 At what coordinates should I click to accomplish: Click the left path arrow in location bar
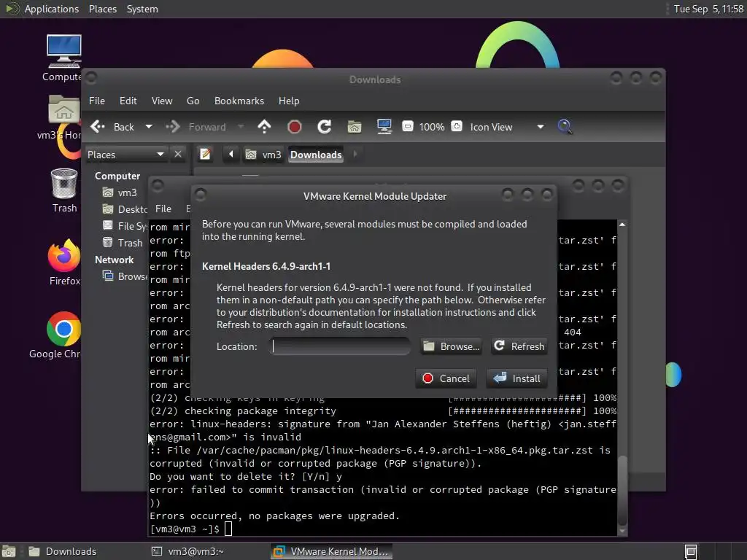[x=231, y=155]
